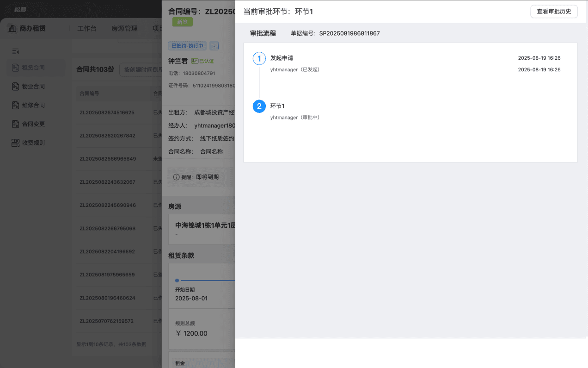Click the 审批流程 heading
This screenshot has width=588, height=368.
click(x=263, y=33)
